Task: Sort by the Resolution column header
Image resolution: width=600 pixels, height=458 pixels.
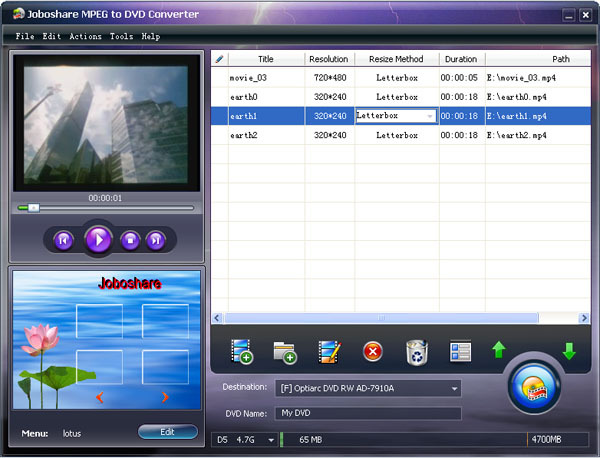Action: pos(329,59)
